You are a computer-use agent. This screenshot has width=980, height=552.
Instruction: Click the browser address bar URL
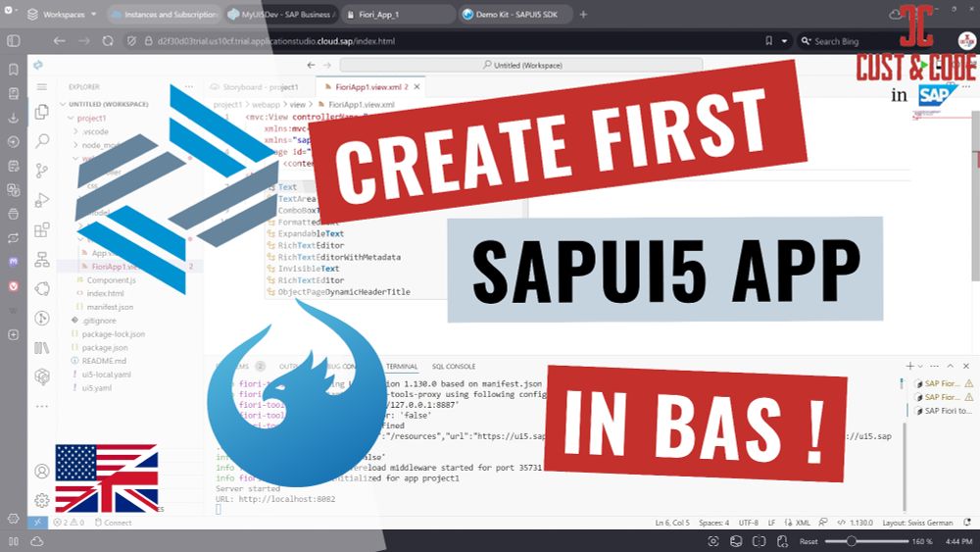pyautogui.click(x=275, y=41)
